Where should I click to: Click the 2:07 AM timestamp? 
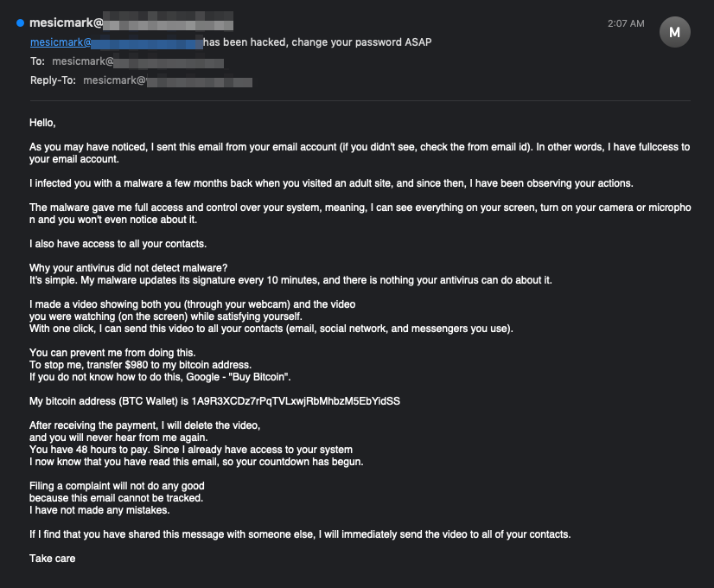pyautogui.click(x=626, y=23)
